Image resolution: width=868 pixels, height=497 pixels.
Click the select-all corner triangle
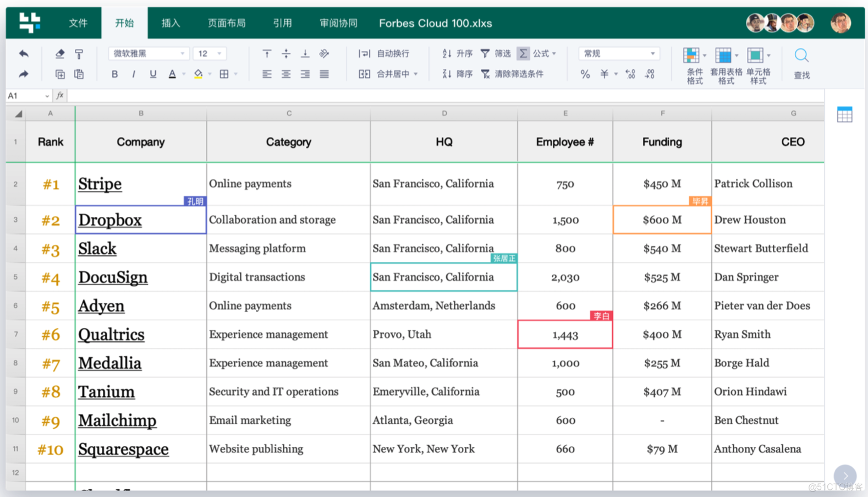click(18, 114)
